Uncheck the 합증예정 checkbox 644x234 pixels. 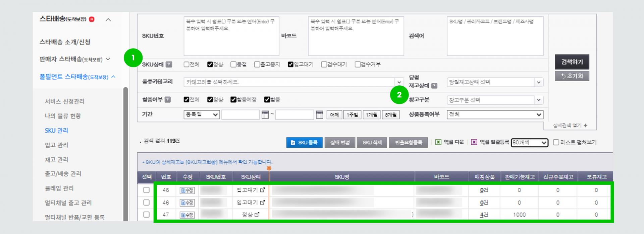[233, 99]
